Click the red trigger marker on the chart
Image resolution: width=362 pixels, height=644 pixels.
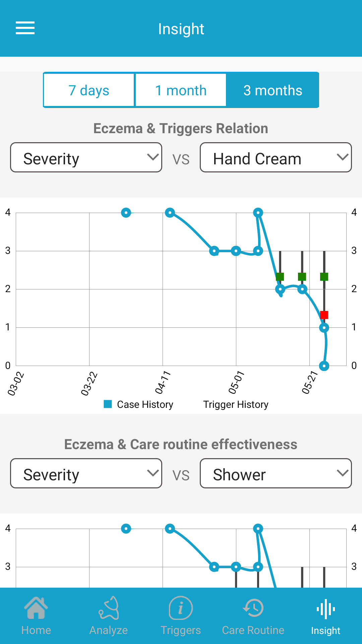324,315
